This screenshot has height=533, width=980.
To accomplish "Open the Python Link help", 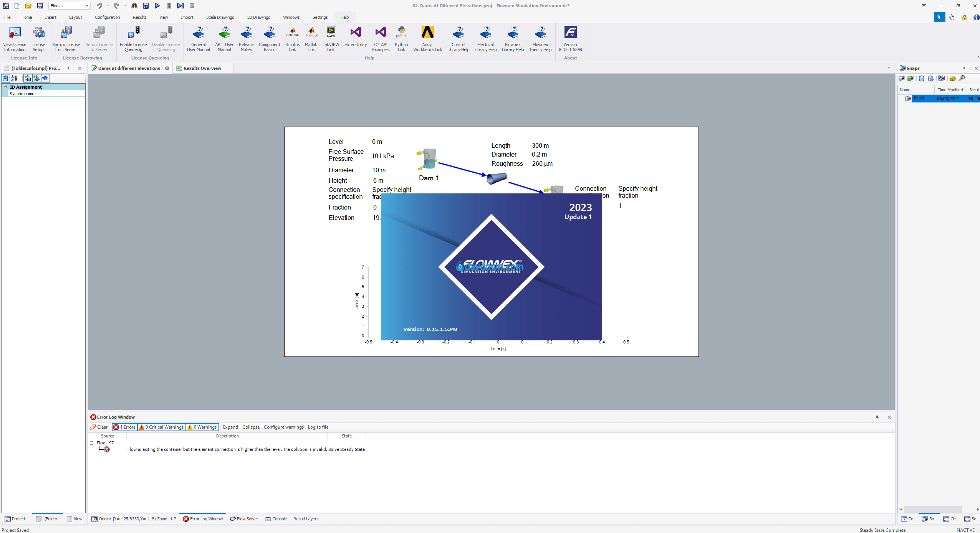I will (x=401, y=39).
